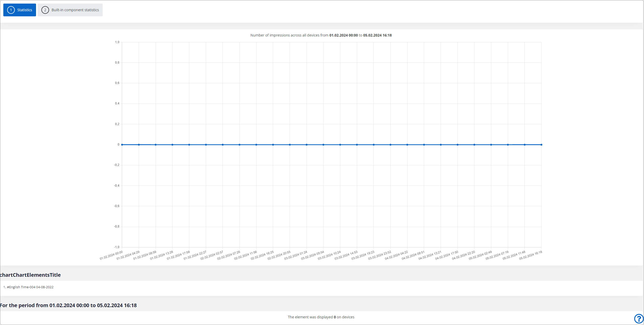Screen dimensions: 644x325
Task: Click the circled "2" icon on component statistics tab
Action: 45,10
